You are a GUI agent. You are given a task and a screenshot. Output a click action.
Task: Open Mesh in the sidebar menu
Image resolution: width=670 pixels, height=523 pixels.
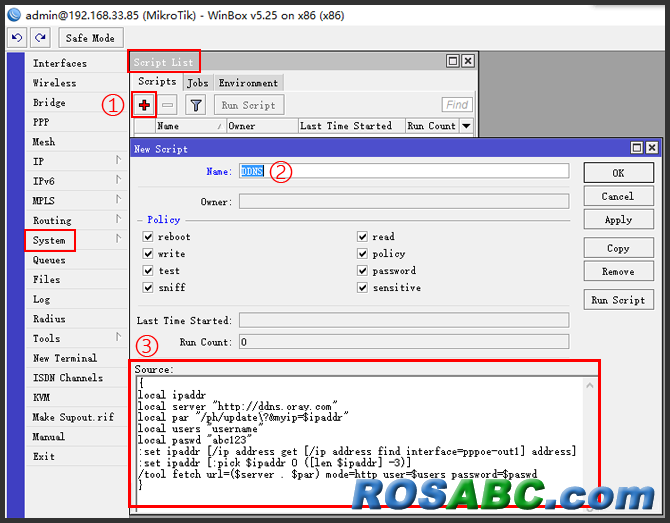pyautogui.click(x=76, y=142)
